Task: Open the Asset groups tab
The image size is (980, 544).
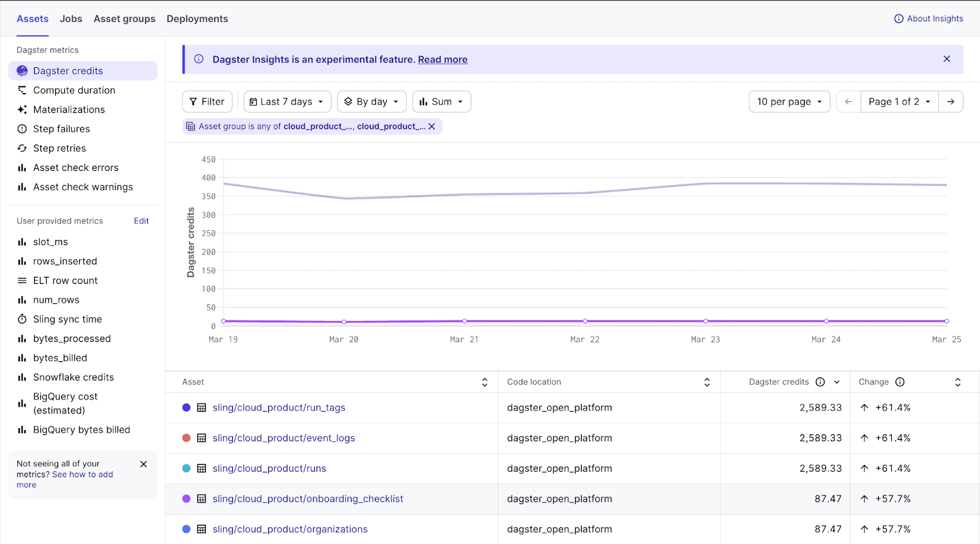Action: click(x=124, y=18)
